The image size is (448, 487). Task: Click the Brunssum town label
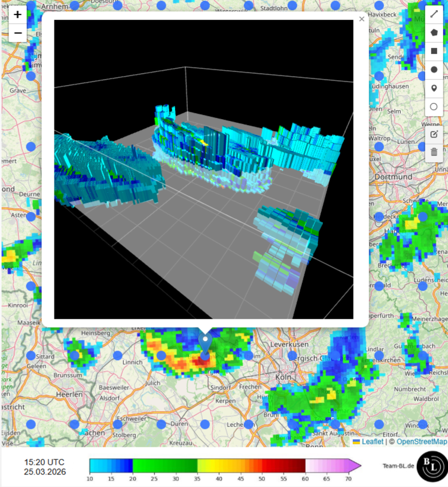coord(68,375)
